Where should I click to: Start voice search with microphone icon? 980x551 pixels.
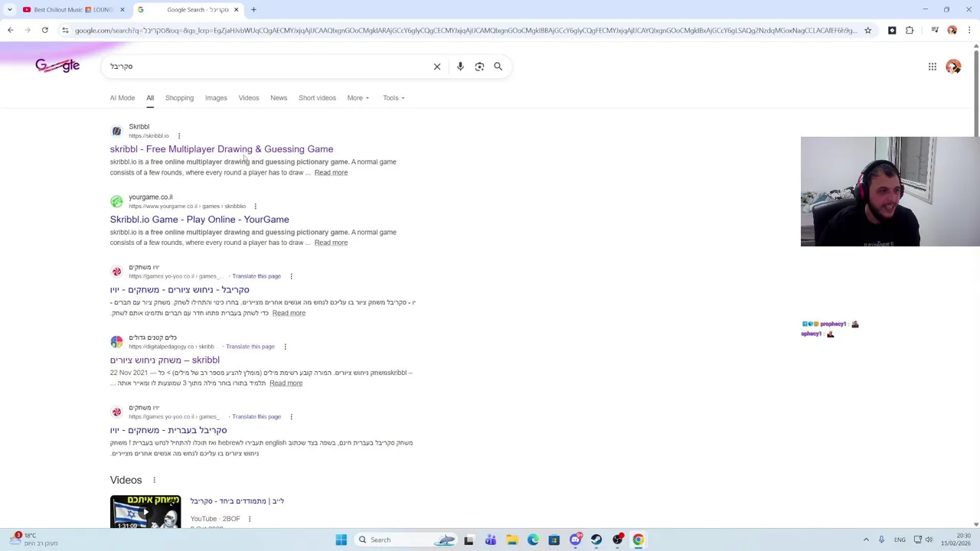(460, 67)
